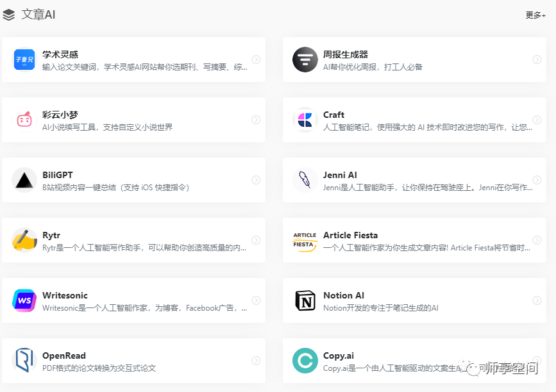Screen dimensions: 556x392
Task: Click arrow circle on Article Fiesta card
Action: tap(537, 240)
